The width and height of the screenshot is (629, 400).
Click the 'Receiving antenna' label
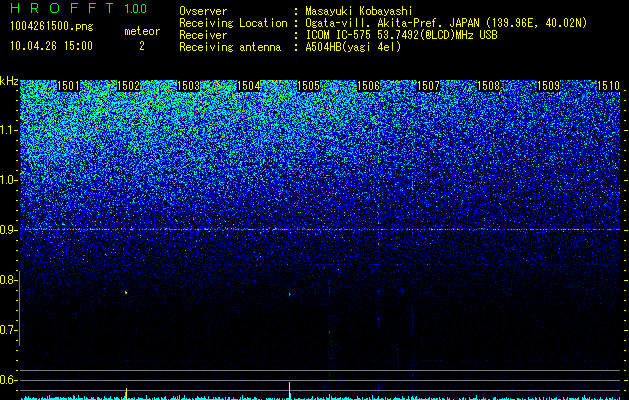[x=230, y=47]
